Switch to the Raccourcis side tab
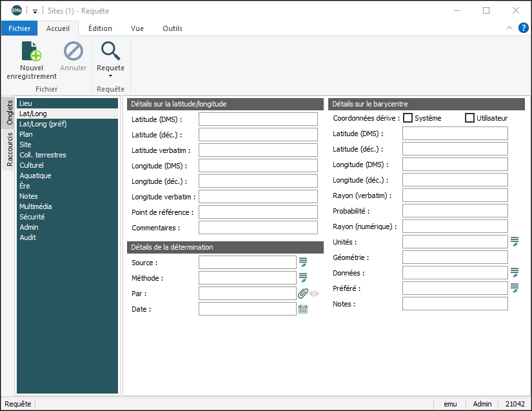Viewport: 532px width, 411px height. coord(10,150)
